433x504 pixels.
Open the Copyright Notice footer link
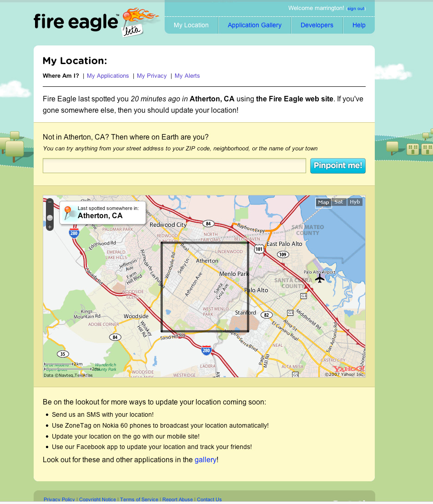point(97,499)
